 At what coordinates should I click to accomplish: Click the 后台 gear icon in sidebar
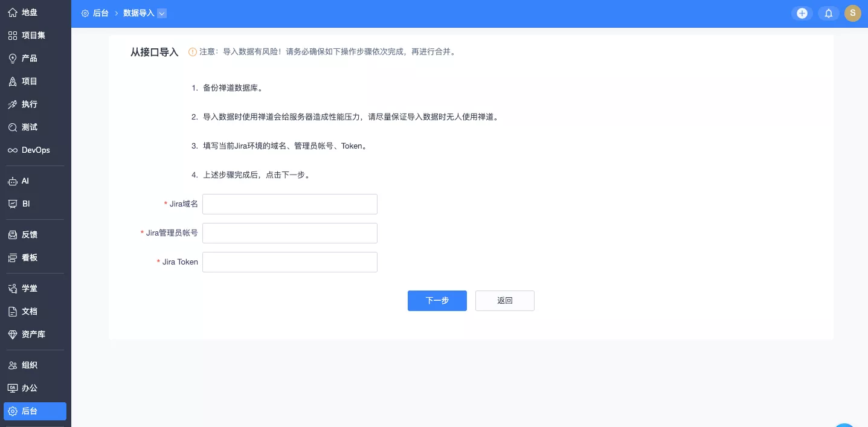coord(12,411)
